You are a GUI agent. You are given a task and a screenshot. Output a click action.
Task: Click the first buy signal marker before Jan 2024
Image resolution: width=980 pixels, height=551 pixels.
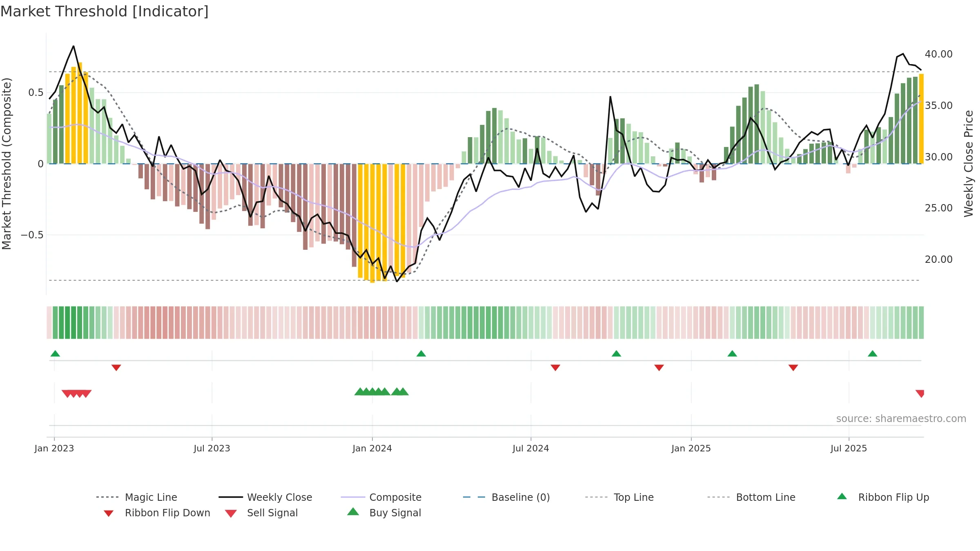pyautogui.click(x=360, y=391)
